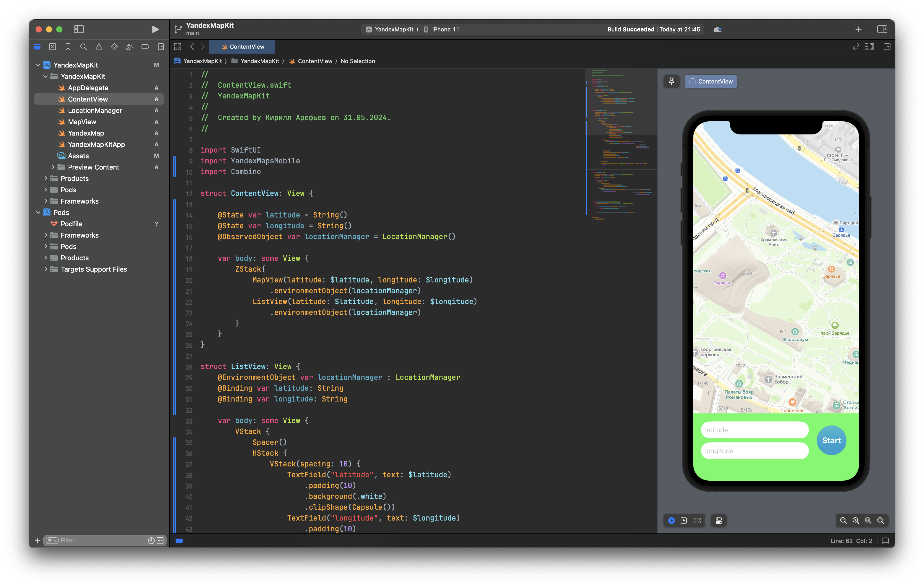
Task: Expand the Targets Support Files folder
Action: pyautogui.click(x=46, y=269)
